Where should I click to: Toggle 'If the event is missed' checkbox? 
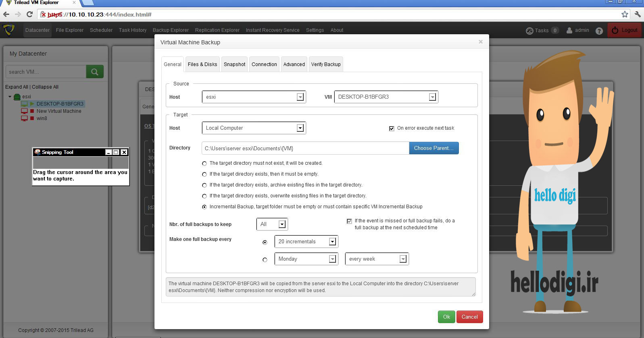[349, 221]
